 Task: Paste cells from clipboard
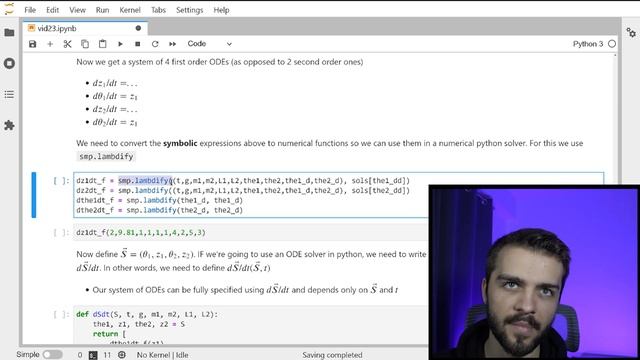coord(102,44)
